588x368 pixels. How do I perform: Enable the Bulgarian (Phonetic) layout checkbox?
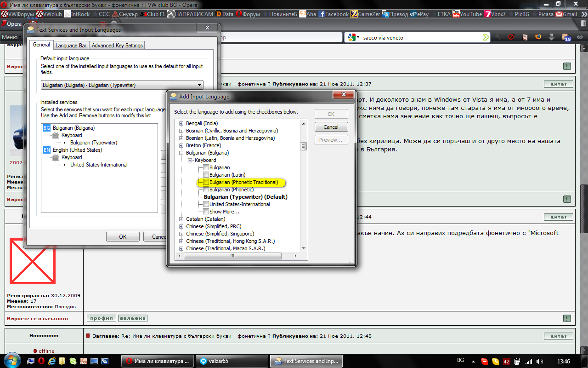coord(206,190)
